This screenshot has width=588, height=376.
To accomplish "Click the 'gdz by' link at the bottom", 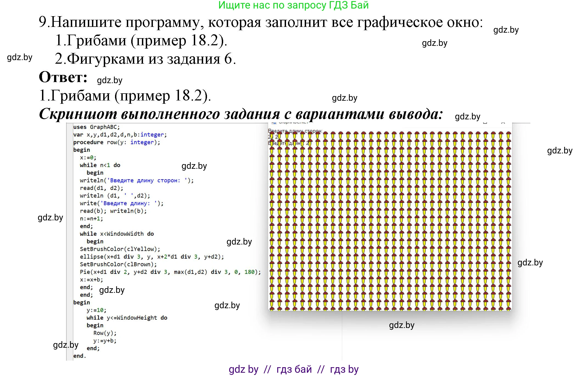I will click(x=243, y=370).
